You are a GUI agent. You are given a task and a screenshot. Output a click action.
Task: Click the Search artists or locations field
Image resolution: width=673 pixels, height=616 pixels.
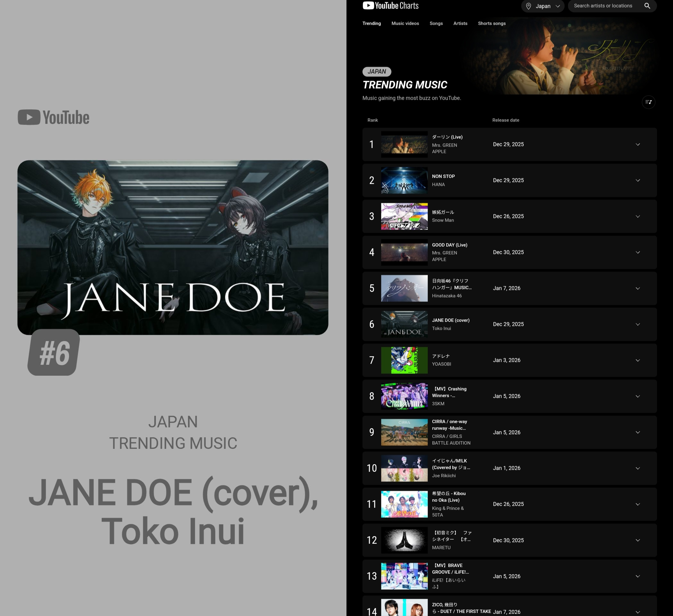(x=603, y=6)
